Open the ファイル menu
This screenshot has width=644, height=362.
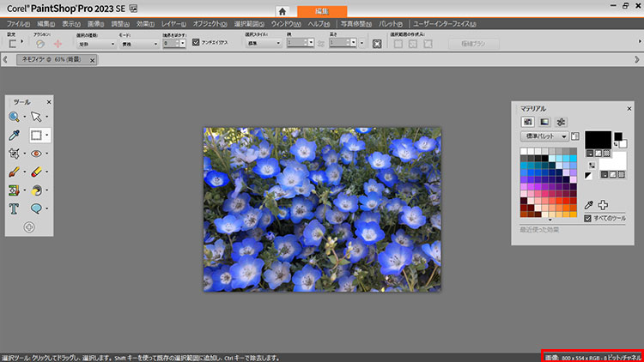[x=17, y=24]
